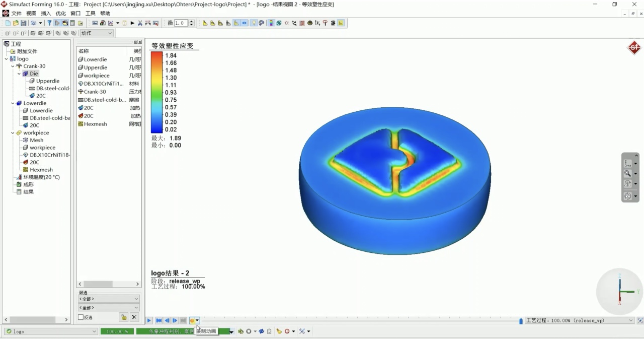Image resolution: width=644 pixels, height=339 pixels.
Task: Click the red pin marker toolbar icon
Action: tap(325, 23)
